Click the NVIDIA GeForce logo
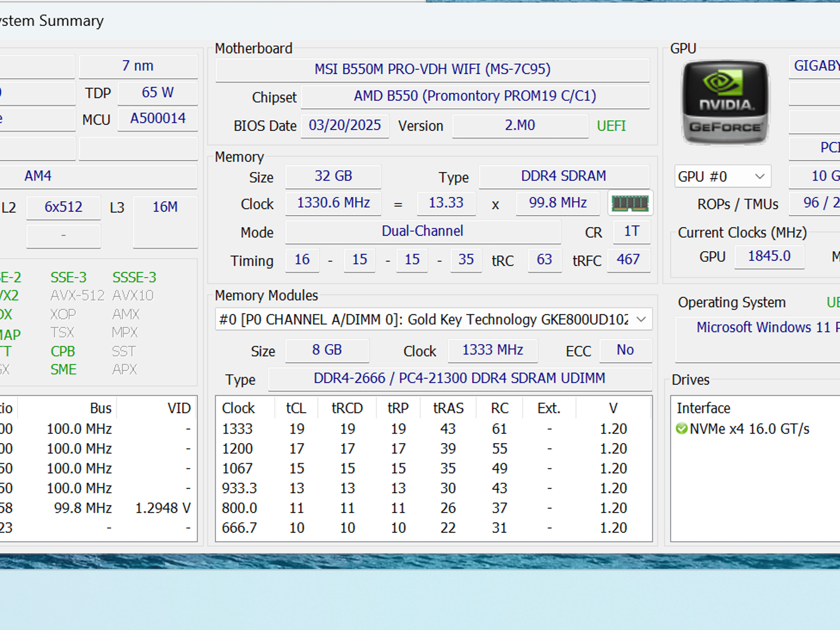Image resolution: width=840 pixels, height=630 pixels. 725,103
